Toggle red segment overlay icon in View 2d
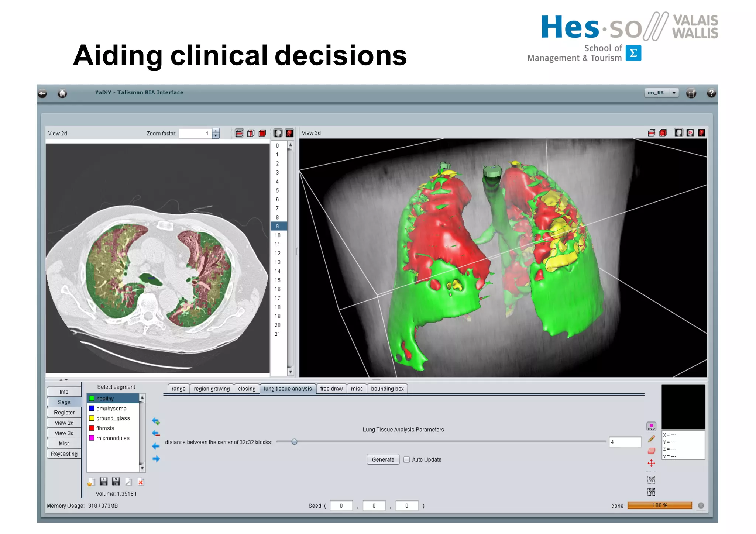756x534 pixels. [x=289, y=133]
